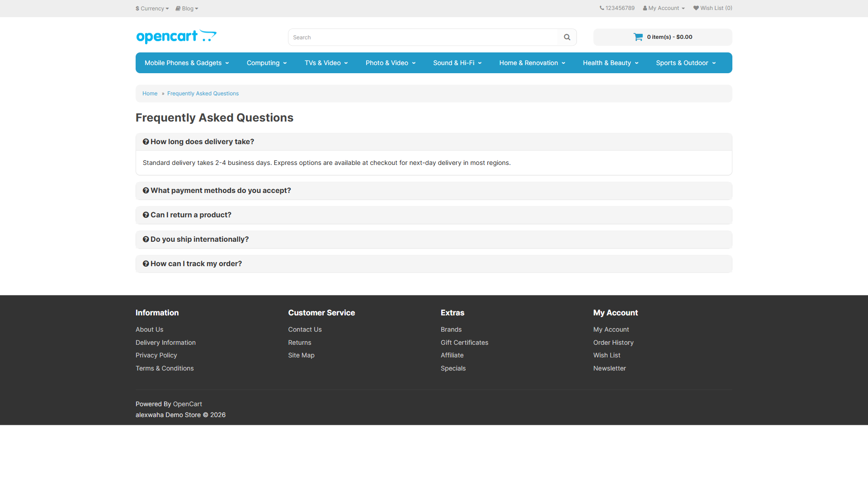The width and height of the screenshot is (868, 488).
Task: Click the user icon beside My Account
Action: click(x=645, y=8)
